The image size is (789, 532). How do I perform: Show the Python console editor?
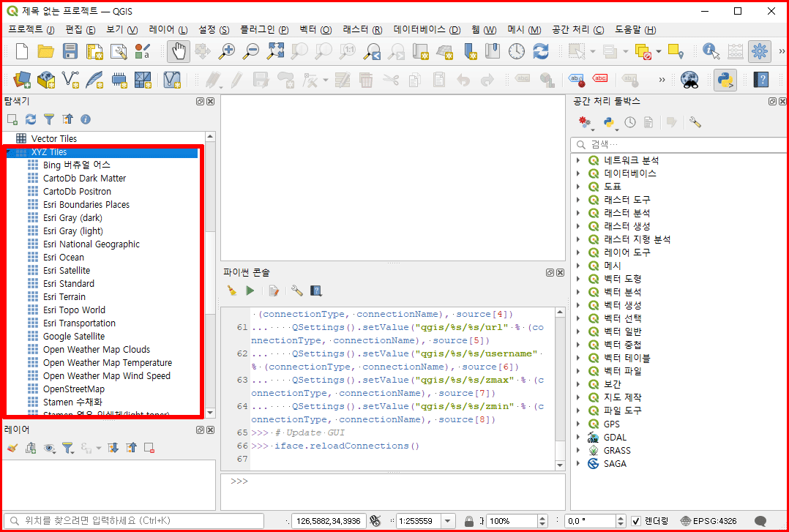273,291
